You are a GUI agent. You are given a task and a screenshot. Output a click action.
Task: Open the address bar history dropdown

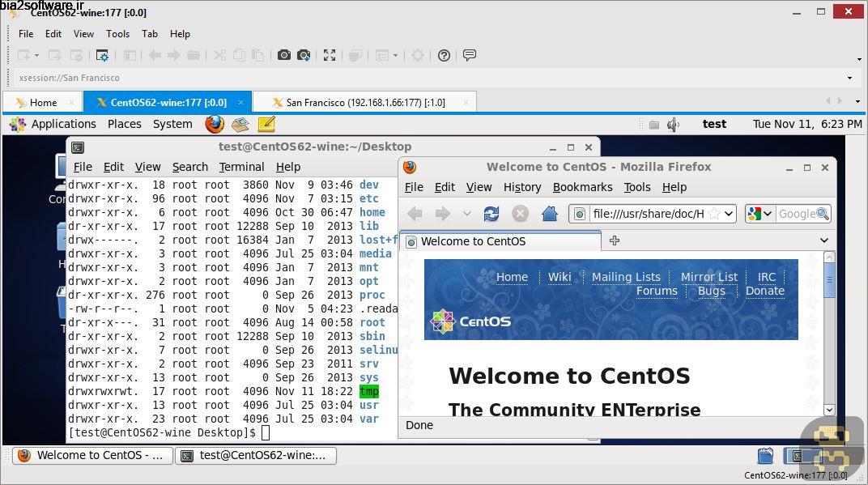730,213
